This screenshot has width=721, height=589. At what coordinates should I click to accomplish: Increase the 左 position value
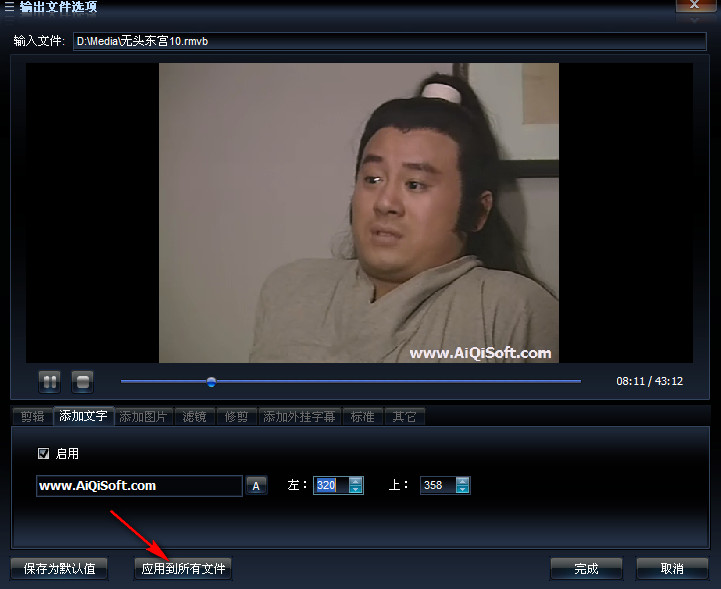click(355, 481)
